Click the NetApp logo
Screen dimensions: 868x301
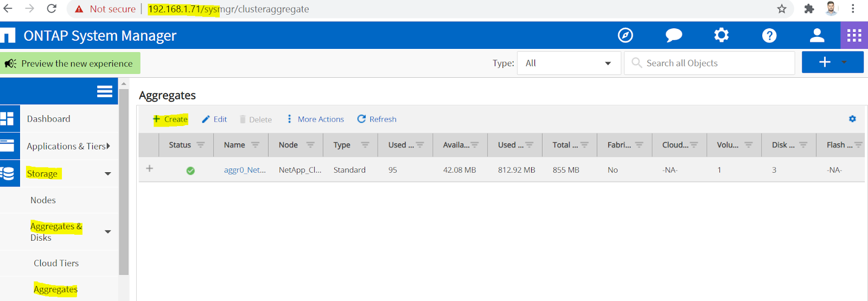click(x=8, y=36)
